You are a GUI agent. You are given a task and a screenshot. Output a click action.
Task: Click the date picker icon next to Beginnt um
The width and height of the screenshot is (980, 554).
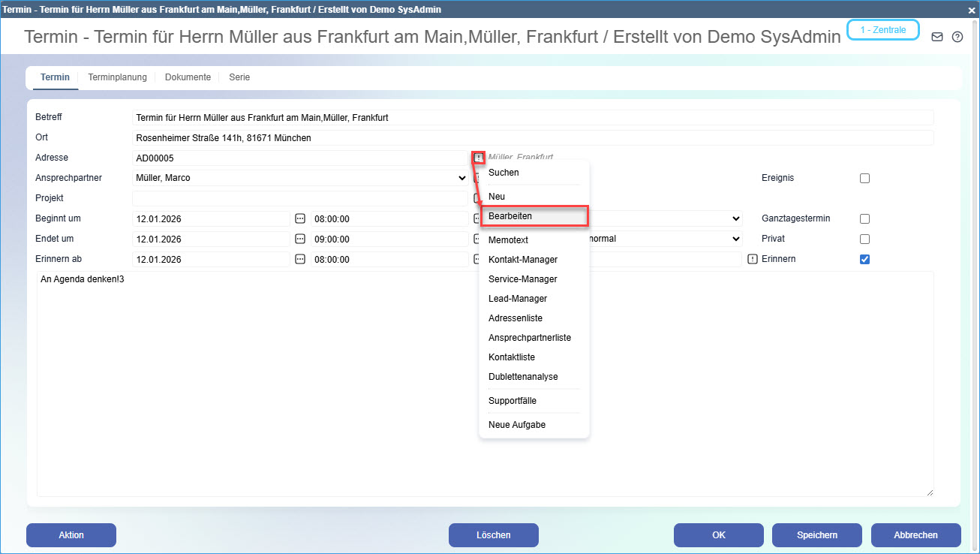coord(299,218)
